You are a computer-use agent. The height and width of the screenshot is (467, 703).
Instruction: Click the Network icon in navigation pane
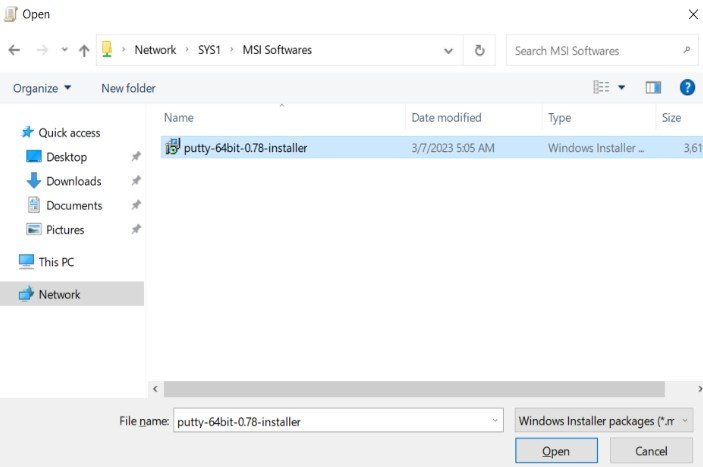coord(26,294)
